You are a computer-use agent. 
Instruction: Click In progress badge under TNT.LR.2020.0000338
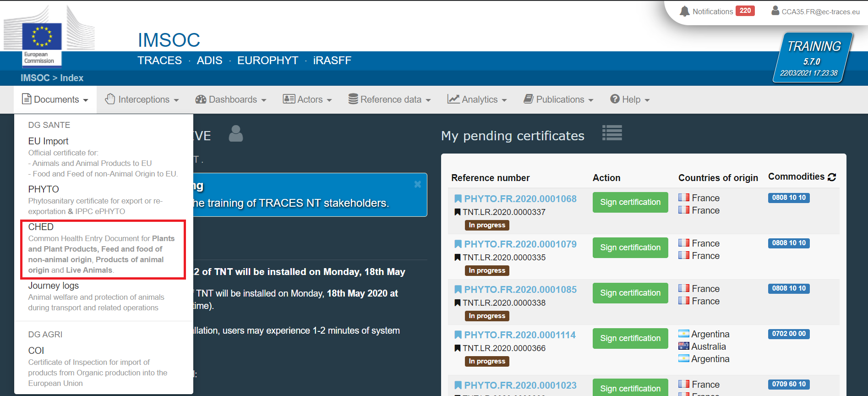point(487,316)
